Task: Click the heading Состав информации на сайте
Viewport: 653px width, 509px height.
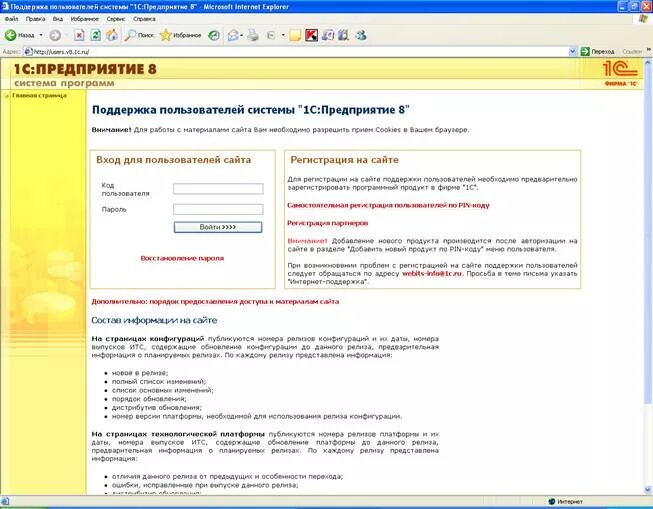Action: click(x=154, y=320)
